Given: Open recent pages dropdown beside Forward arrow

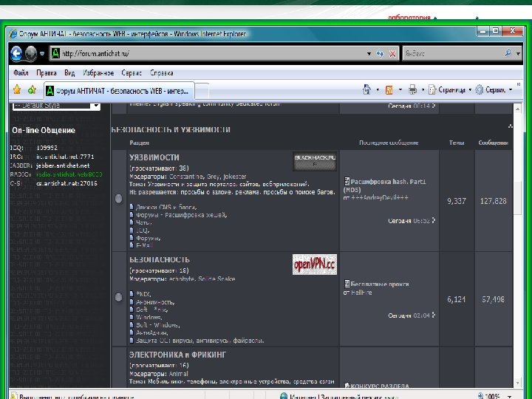Looking at the screenshot, I should (x=42, y=54).
